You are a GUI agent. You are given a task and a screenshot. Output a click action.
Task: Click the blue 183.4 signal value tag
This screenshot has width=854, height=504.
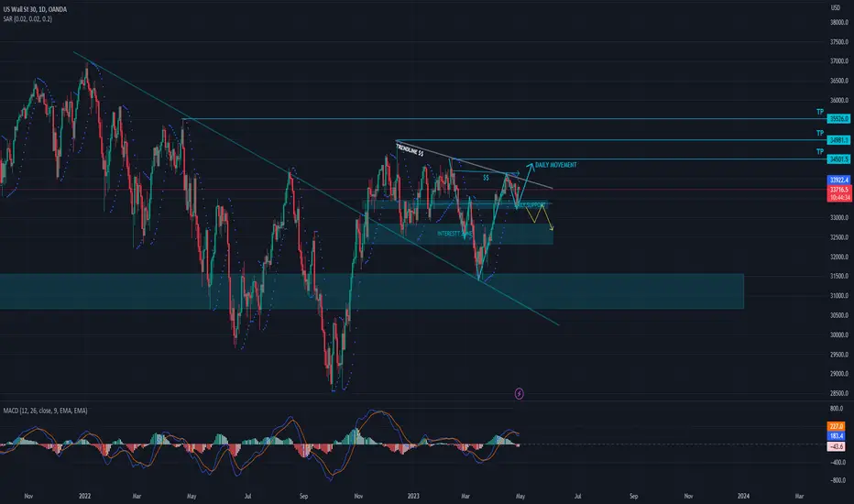pos(836,436)
